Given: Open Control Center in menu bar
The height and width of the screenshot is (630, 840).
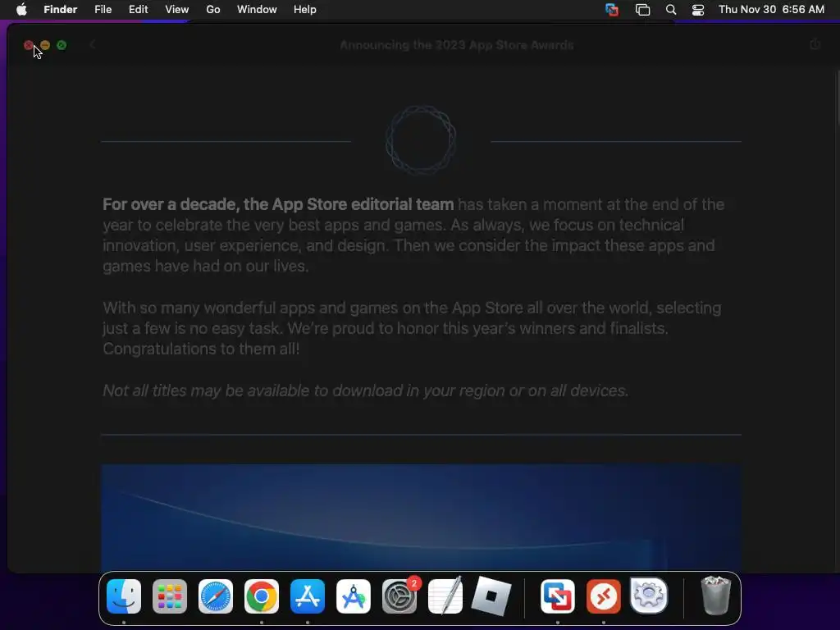Looking at the screenshot, I should tap(698, 10).
